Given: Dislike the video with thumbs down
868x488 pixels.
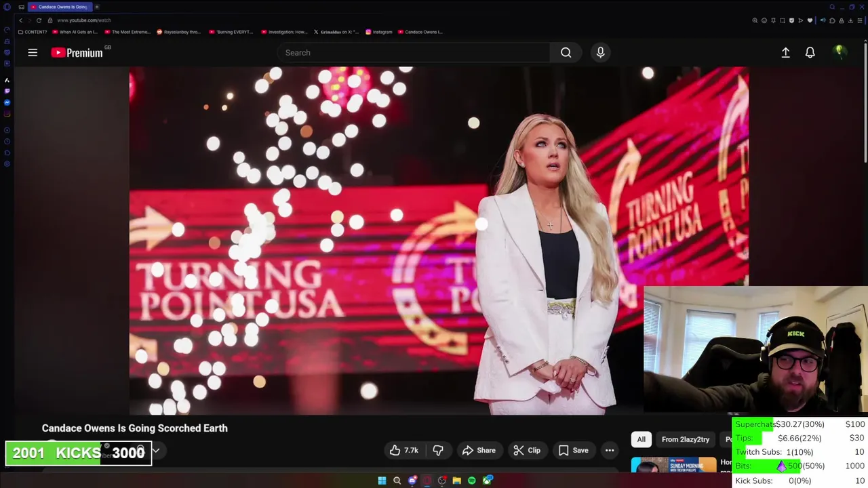Looking at the screenshot, I should (x=438, y=450).
